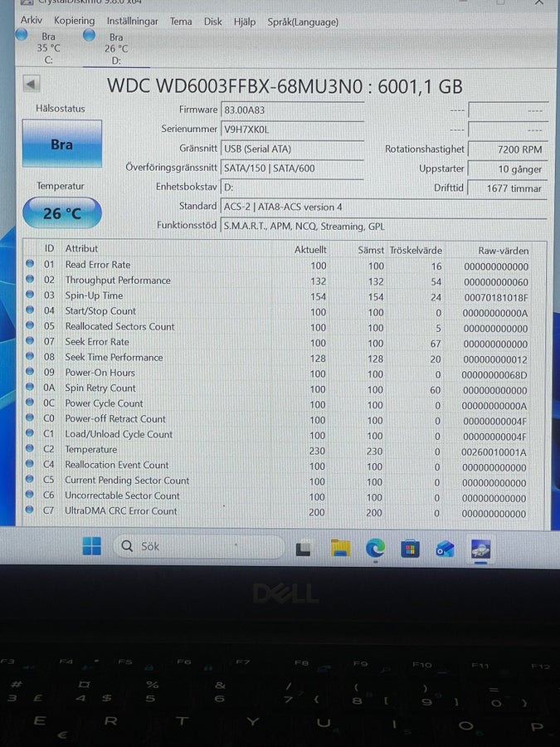Select raw value 00260010001A
560x747 pixels.
[x=494, y=452]
